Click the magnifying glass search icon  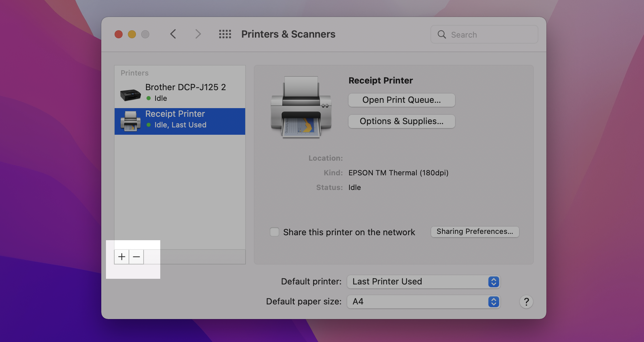pos(442,34)
